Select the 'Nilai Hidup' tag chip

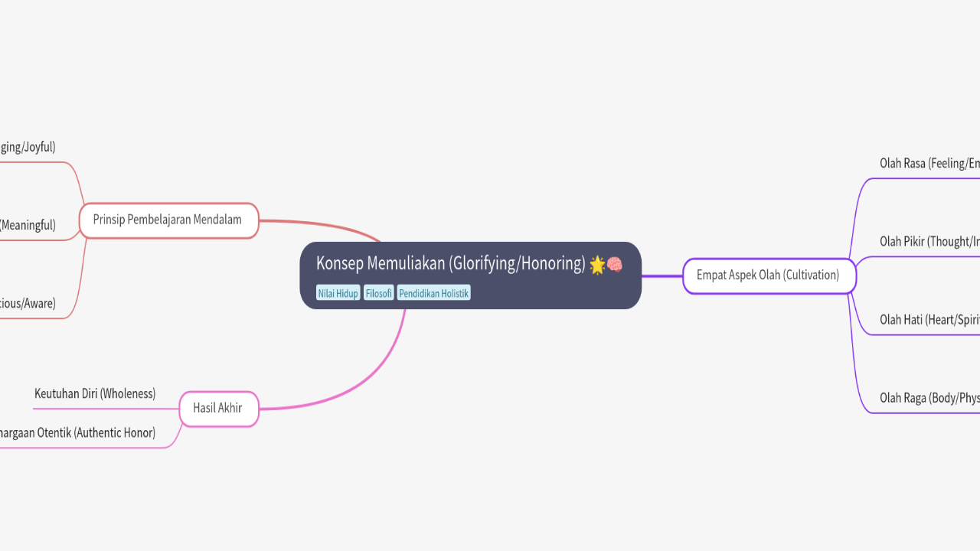pos(338,292)
